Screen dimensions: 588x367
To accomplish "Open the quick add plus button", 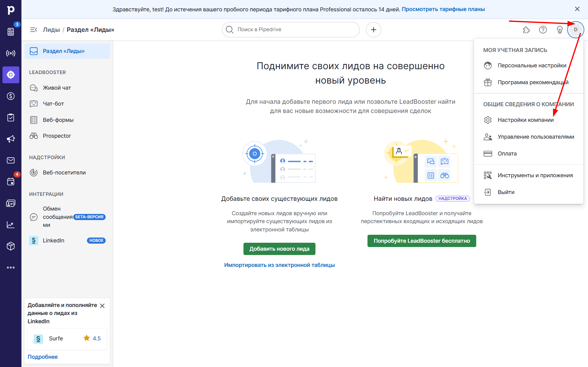I will click(x=373, y=30).
